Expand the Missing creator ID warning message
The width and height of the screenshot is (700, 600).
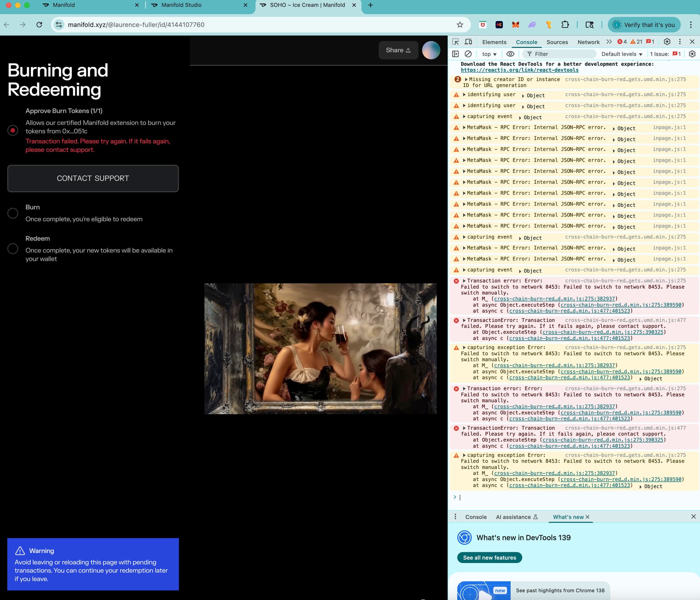[466, 79]
